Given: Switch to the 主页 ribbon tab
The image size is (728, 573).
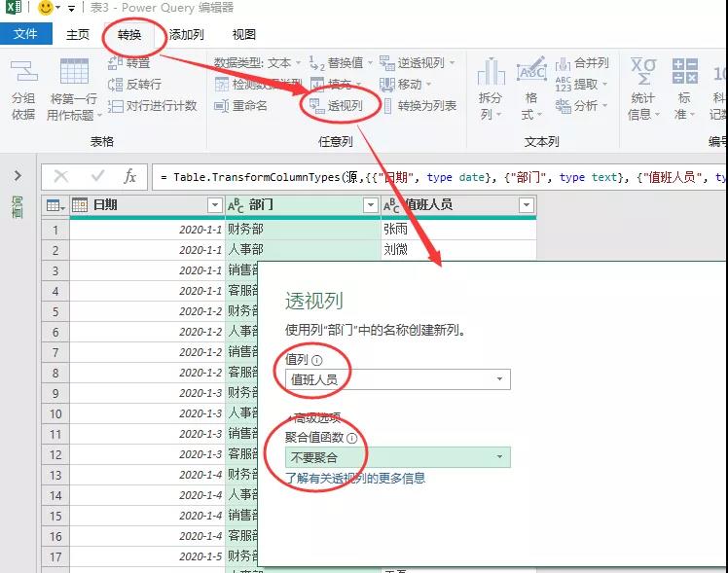Looking at the screenshot, I should (x=78, y=35).
